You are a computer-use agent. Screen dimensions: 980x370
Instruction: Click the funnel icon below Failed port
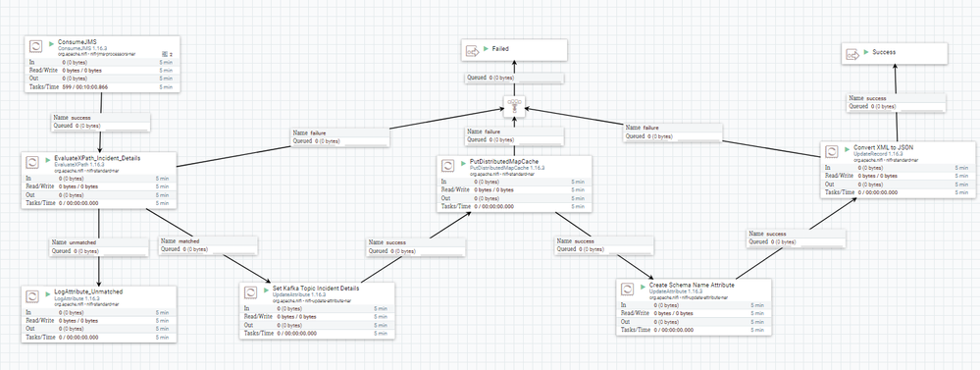(x=514, y=106)
